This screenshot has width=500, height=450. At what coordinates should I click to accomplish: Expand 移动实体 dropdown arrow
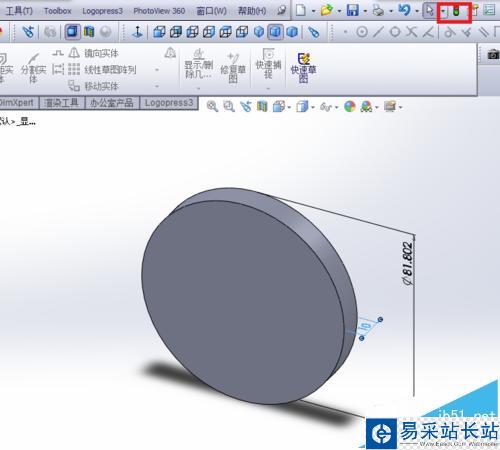click(157, 86)
